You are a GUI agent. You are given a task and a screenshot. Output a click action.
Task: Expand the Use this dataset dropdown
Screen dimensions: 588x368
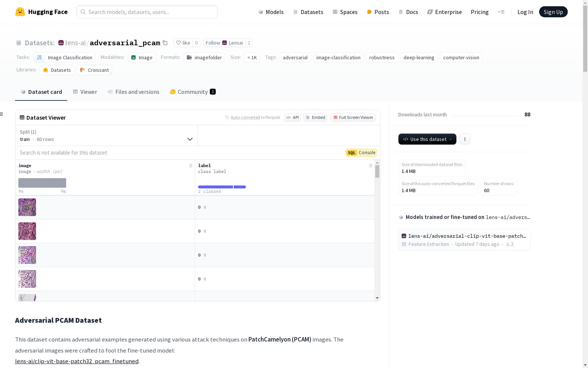click(x=427, y=139)
